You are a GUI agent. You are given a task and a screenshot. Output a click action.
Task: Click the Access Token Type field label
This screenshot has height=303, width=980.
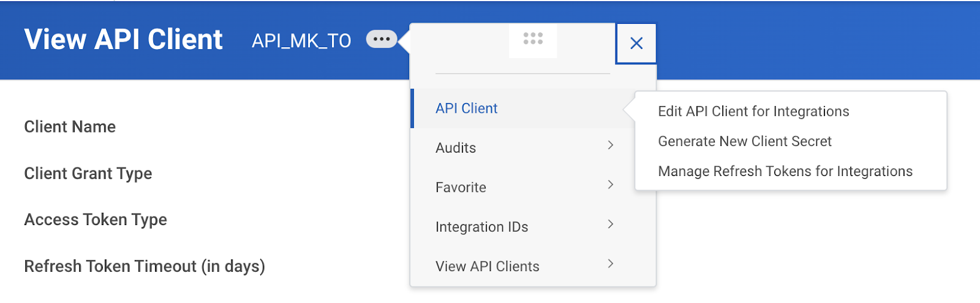click(96, 220)
